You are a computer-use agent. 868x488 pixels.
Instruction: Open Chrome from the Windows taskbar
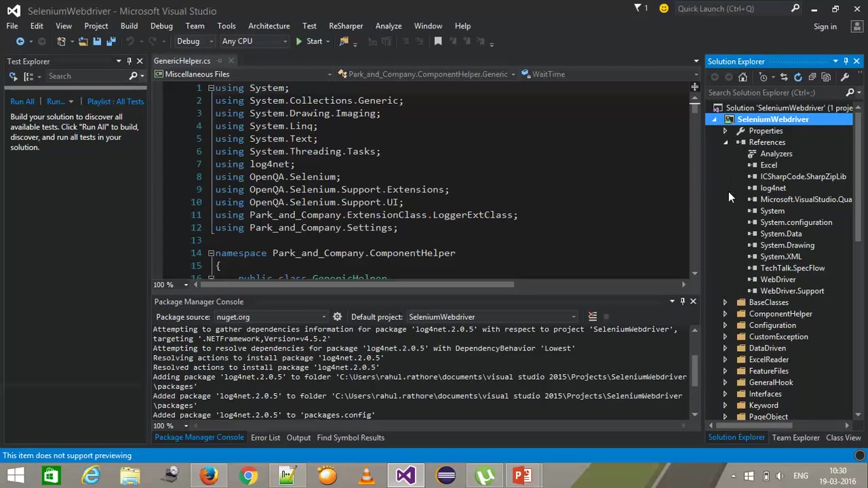pos(249,476)
